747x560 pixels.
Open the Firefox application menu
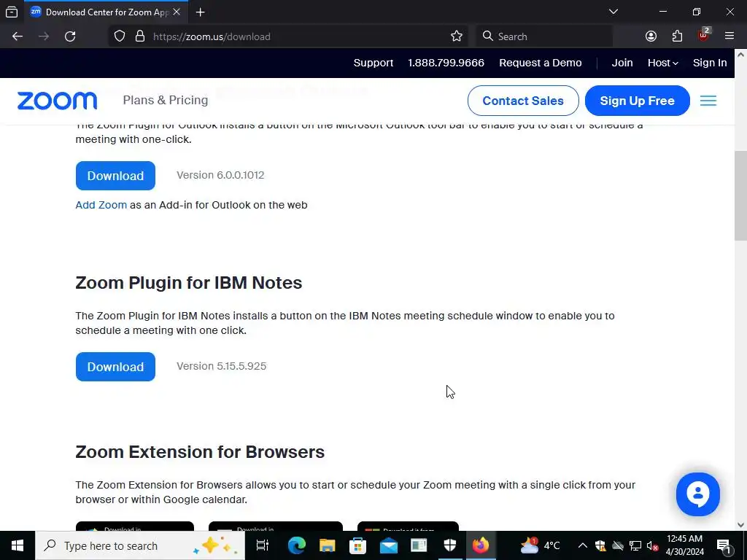(729, 36)
